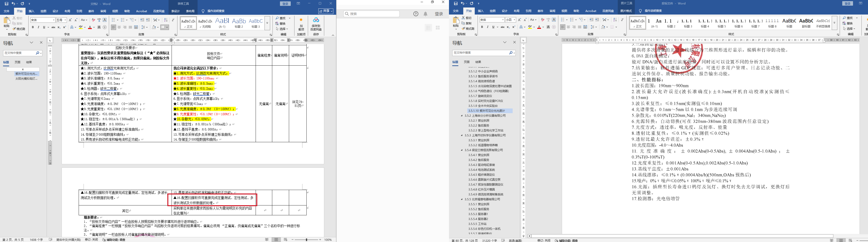Image resolution: width=868 pixels, height=242 pixels.
Task: Click notification bell icon in middle window
Action: pyautogui.click(x=426, y=14)
